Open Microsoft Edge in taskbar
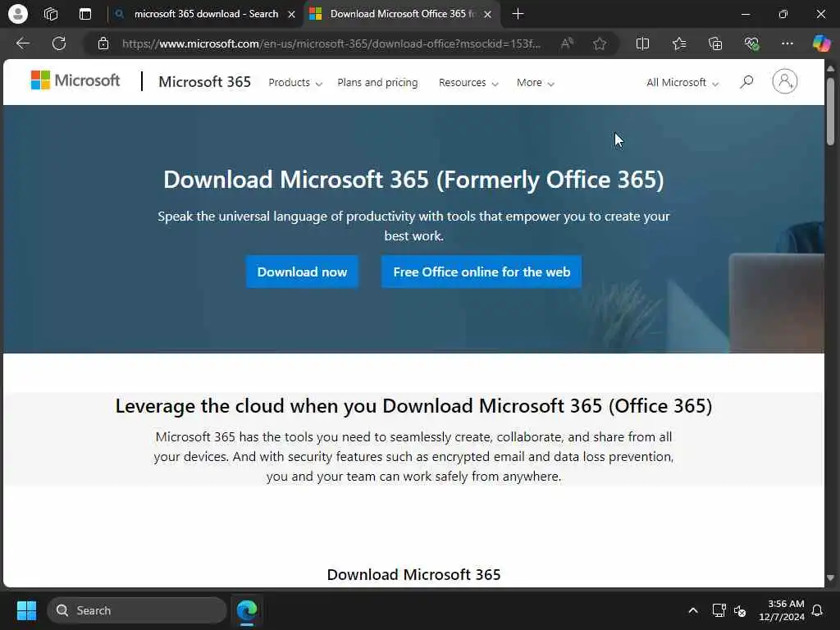This screenshot has height=630, width=840. point(247,610)
